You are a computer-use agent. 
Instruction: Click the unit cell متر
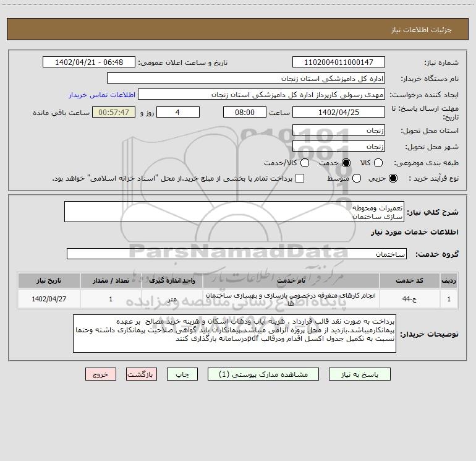point(172,299)
